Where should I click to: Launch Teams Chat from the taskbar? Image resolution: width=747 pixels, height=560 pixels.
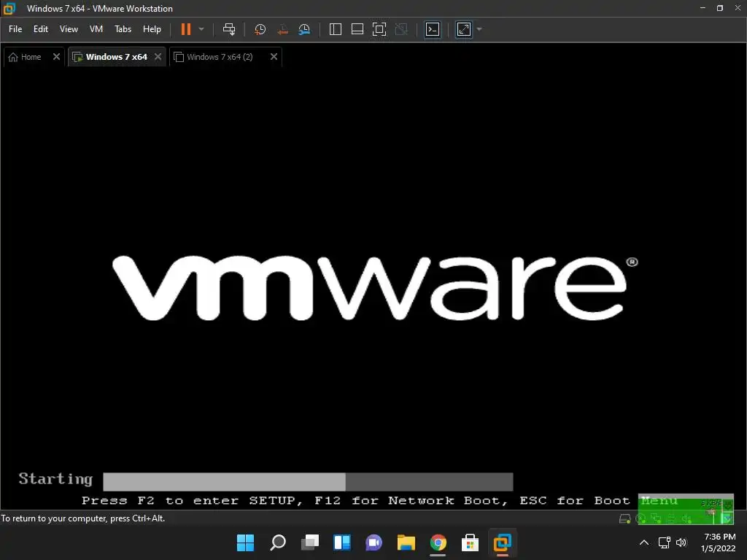(374, 542)
